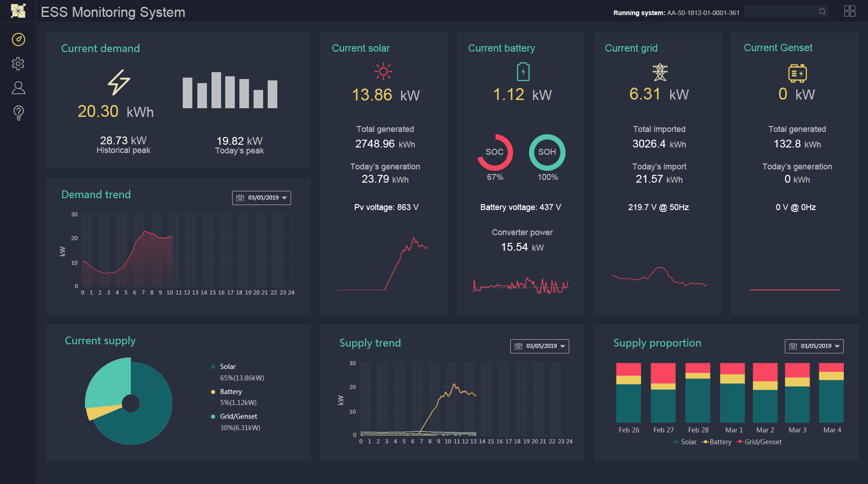Click the Grid/Genset legend entry in Current supply
The width and height of the screenshot is (868, 484).
tap(238, 416)
